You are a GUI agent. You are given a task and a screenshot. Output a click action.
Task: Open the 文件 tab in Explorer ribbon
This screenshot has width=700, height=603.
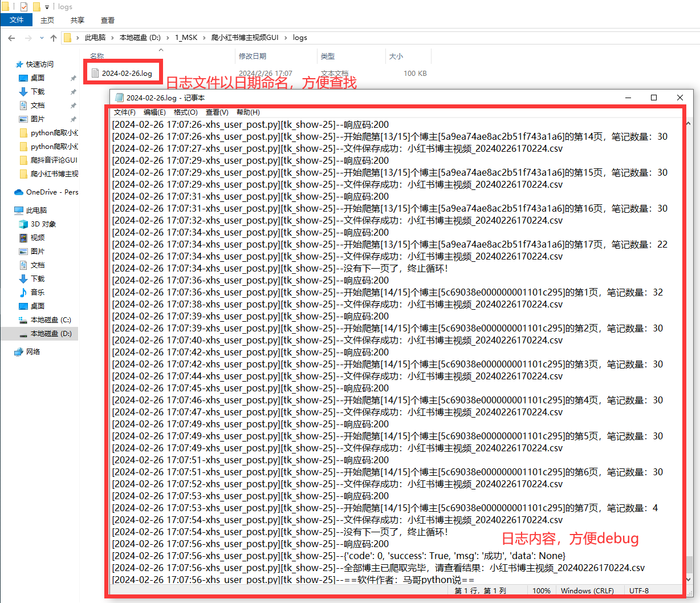(17, 20)
